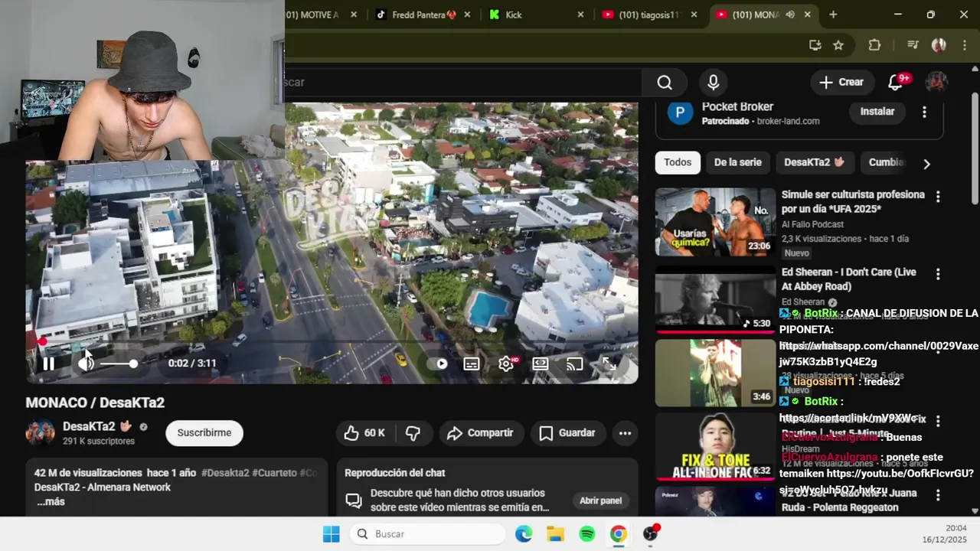This screenshot has width=980, height=551.
Task: Open Simule ser culturista video thumbnail
Action: point(715,222)
